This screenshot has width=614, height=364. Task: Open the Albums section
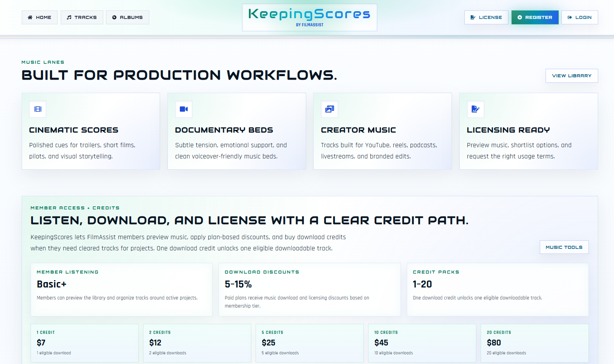(128, 17)
